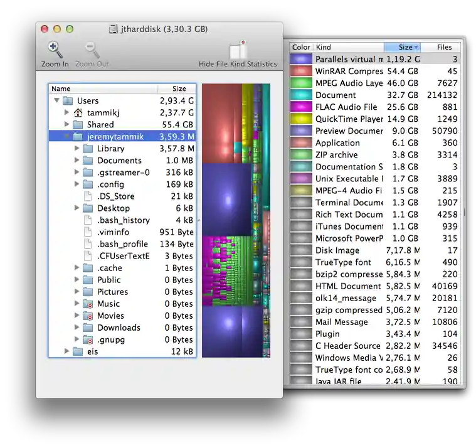The height and width of the screenshot is (448, 476).
Task: Click the .DS_Store file icon
Action: pyautogui.click(x=88, y=196)
